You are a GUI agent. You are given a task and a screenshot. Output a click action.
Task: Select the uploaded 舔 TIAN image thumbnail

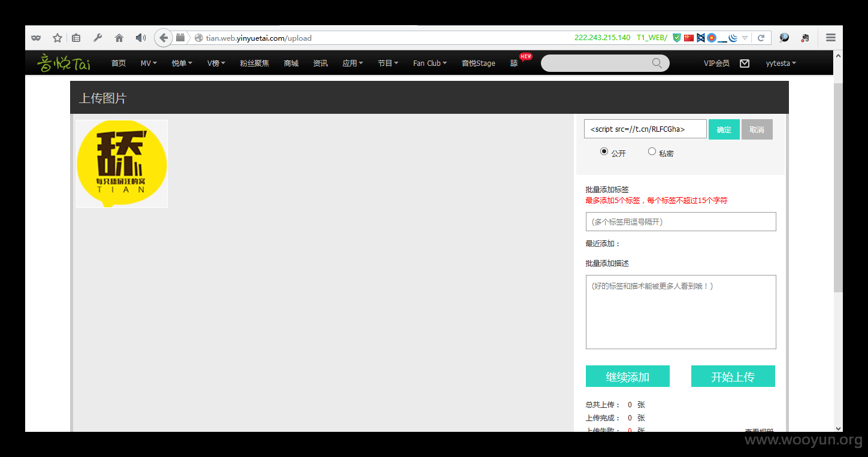122,164
